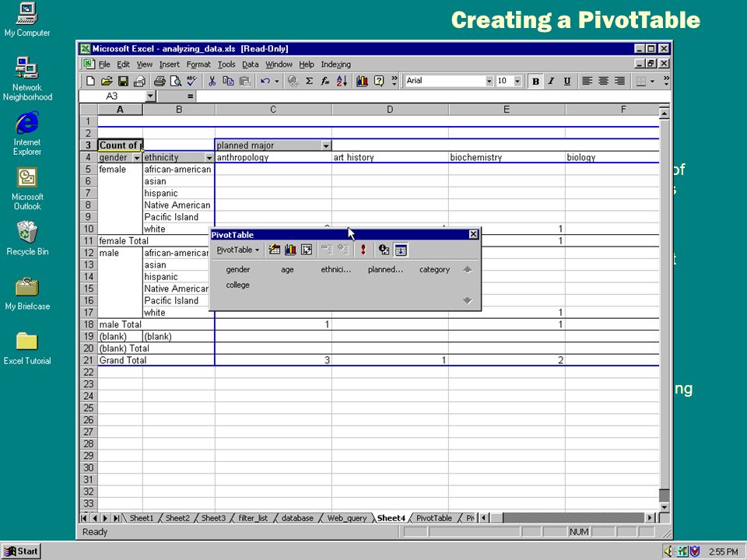Open Internet Explorer from the desktop
This screenshot has width=747, height=560.
coord(27,134)
